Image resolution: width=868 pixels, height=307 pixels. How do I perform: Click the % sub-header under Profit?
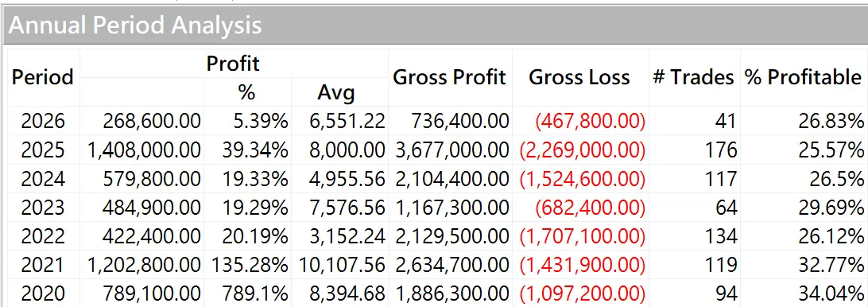click(246, 93)
